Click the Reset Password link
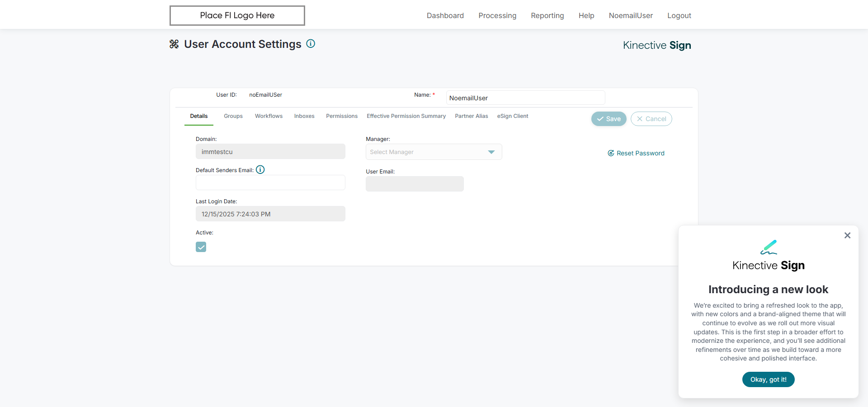 (x=636, y=153)
